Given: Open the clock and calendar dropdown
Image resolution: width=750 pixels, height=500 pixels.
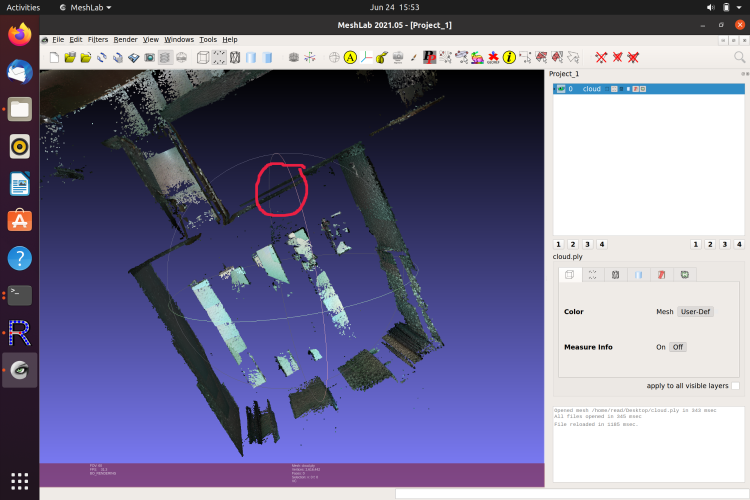Looking at the screenshot, I should [396, 7].
